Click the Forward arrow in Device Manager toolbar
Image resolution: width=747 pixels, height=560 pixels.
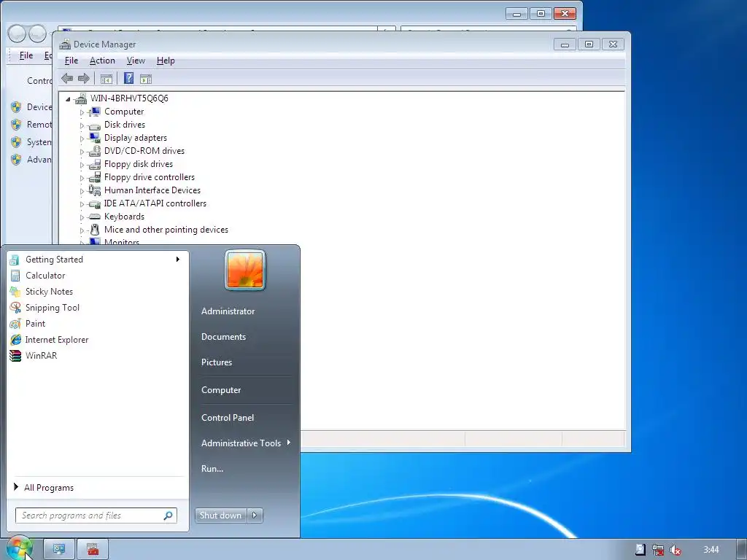pos(83,79)
